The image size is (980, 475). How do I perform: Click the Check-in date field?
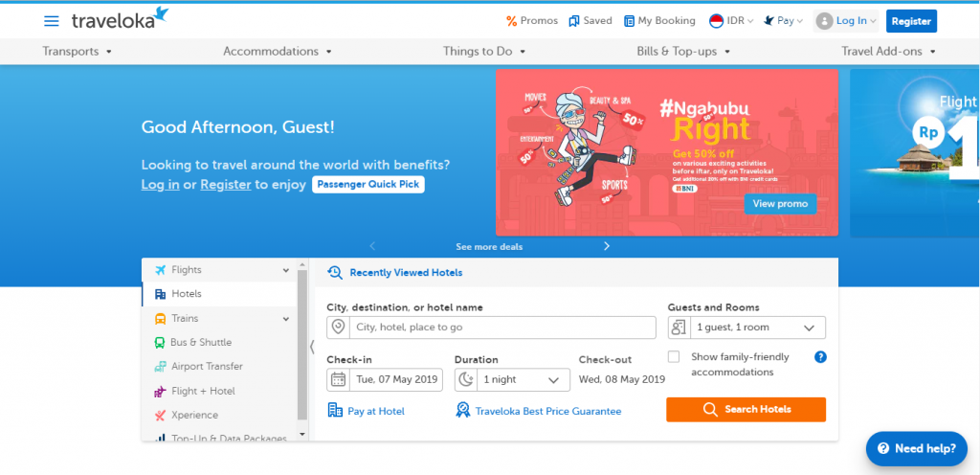tap(385, 379)
